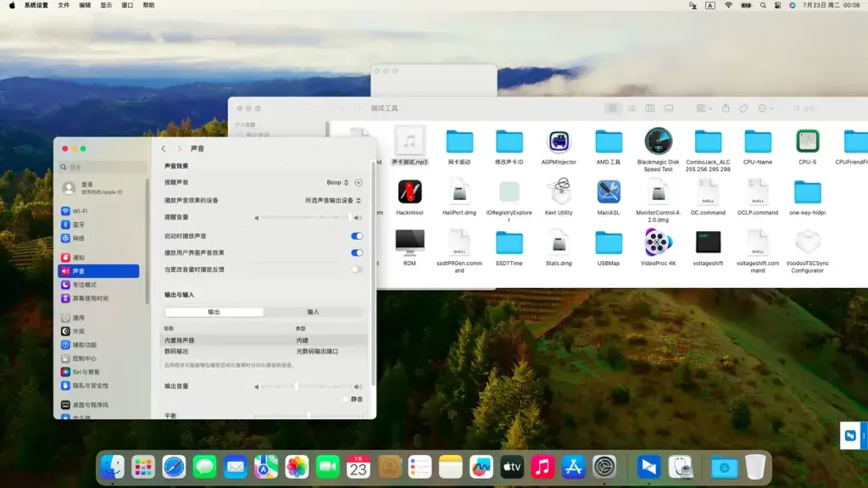
Task: Open Finder grouping options dropdown
Action: click(x=704, y=108)
